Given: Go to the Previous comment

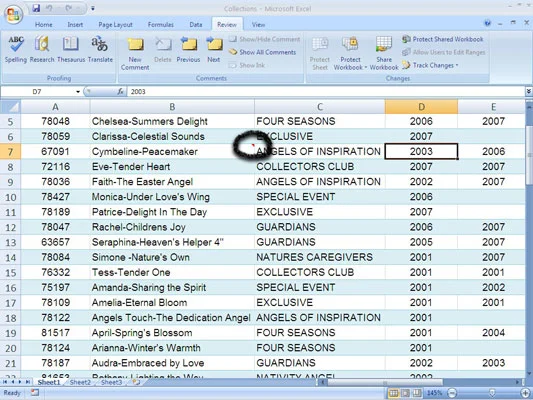Looking at the screenshot, I should coord(188,50).
